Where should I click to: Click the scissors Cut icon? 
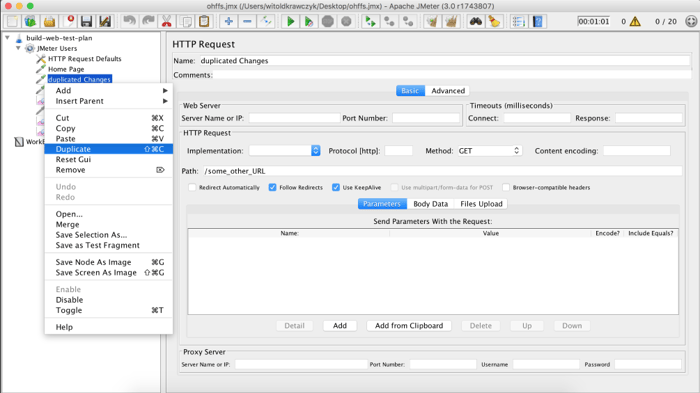pos(167,21)
